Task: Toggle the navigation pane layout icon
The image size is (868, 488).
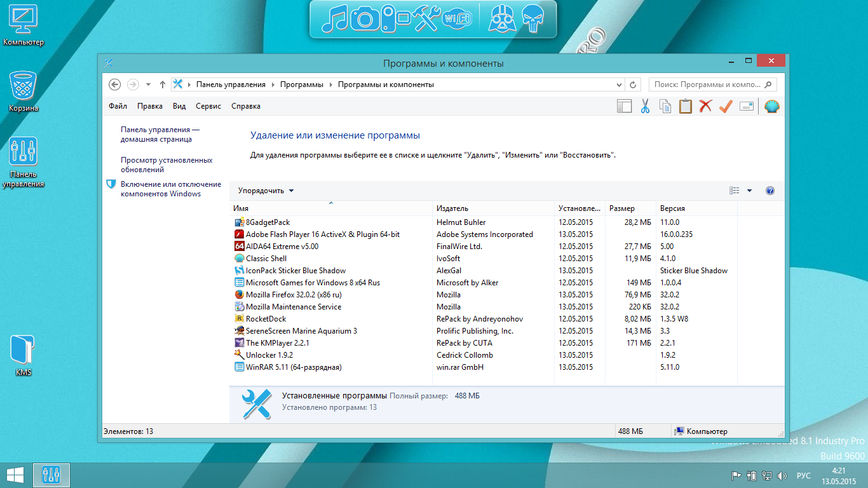Action: click(x=625, y=106)
